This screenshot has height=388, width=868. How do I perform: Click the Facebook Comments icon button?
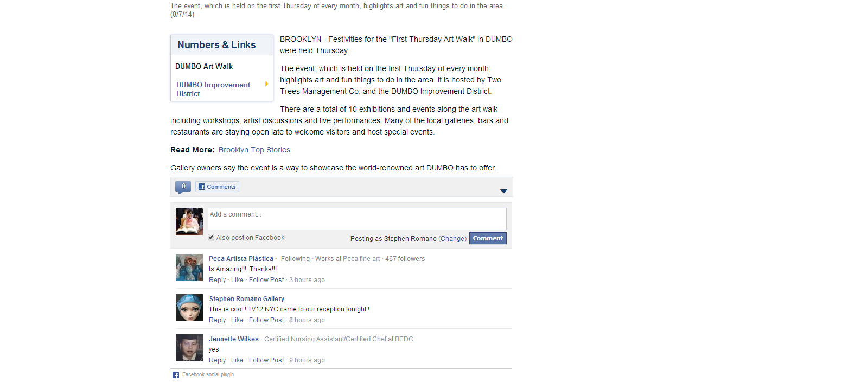[x=217, y=187]
